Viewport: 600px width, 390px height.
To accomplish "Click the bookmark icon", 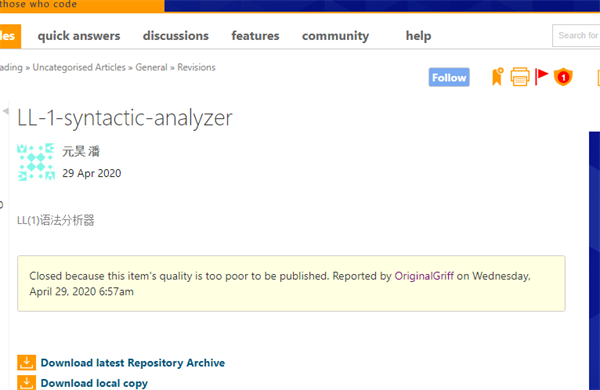I will point(497,77).
